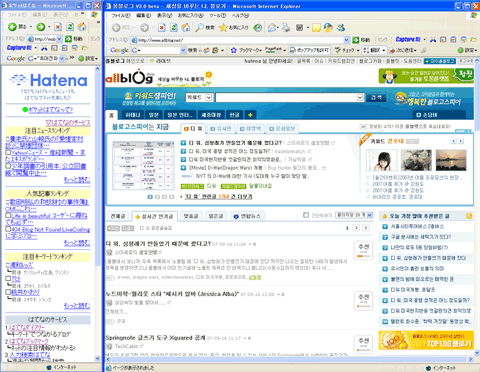This screenshot has width=480, height=372.
Task: Open the Mail envelope icon in allblog toolbar
Action: click(273, 28)
